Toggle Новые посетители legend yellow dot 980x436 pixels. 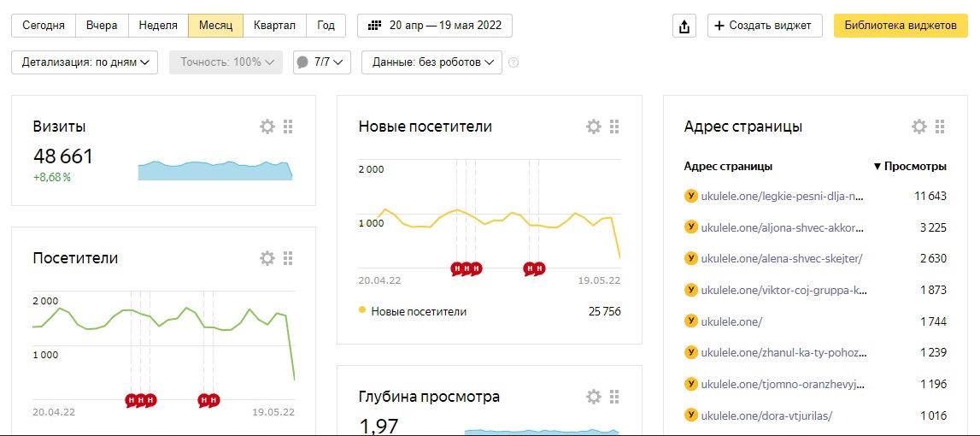tap(363, 311)
